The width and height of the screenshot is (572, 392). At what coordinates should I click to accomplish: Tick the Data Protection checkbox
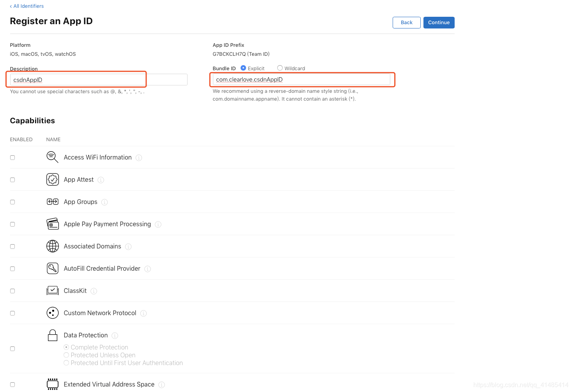[x=12, y=349]
